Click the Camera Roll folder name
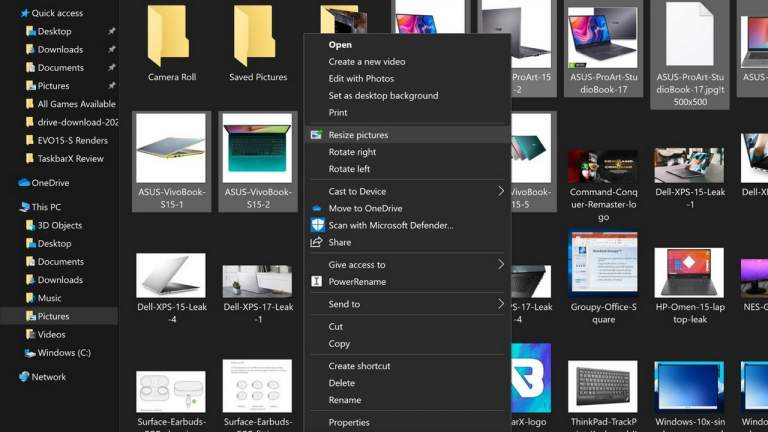The height and width of the screenshot is (432, 768). [x=172, y=77]
